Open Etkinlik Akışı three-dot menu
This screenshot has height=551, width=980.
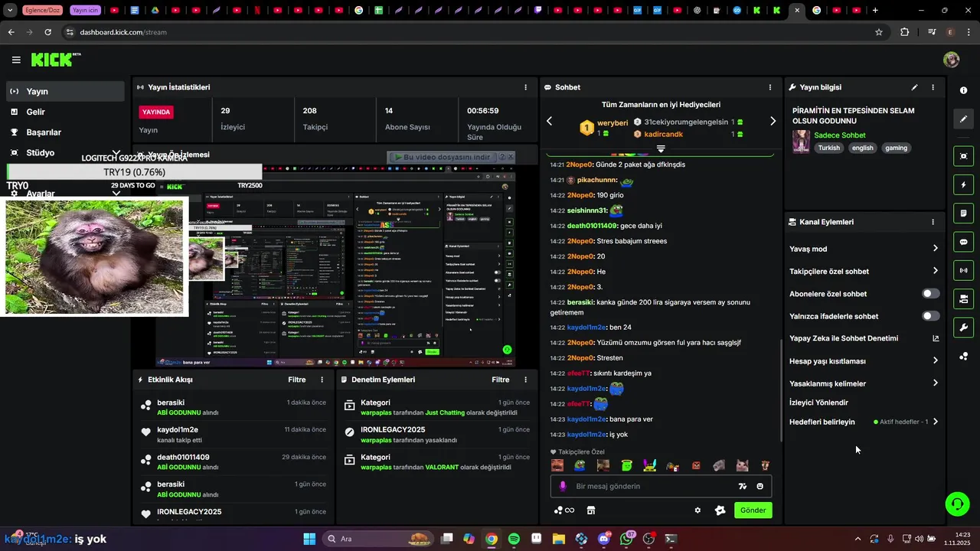point(322,380)
